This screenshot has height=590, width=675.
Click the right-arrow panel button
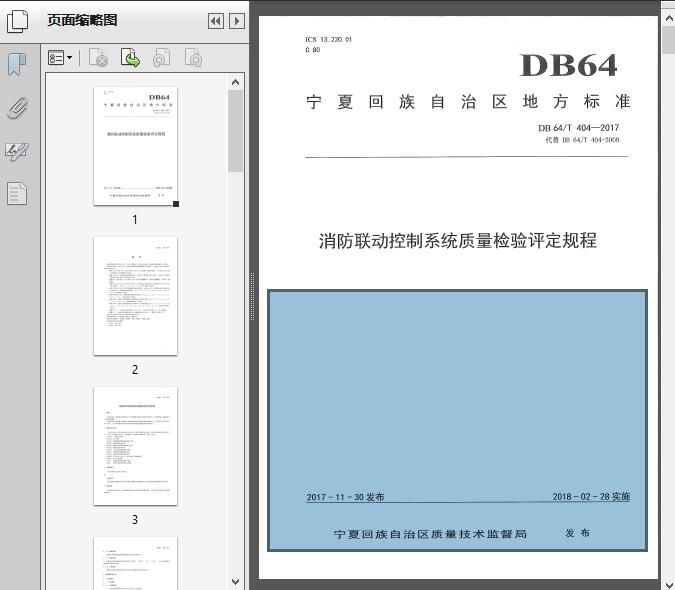(237, 21)
